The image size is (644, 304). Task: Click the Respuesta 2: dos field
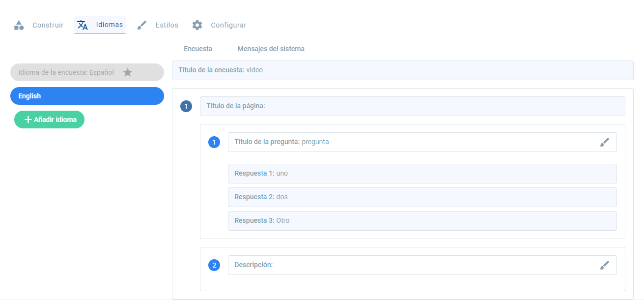422,197
